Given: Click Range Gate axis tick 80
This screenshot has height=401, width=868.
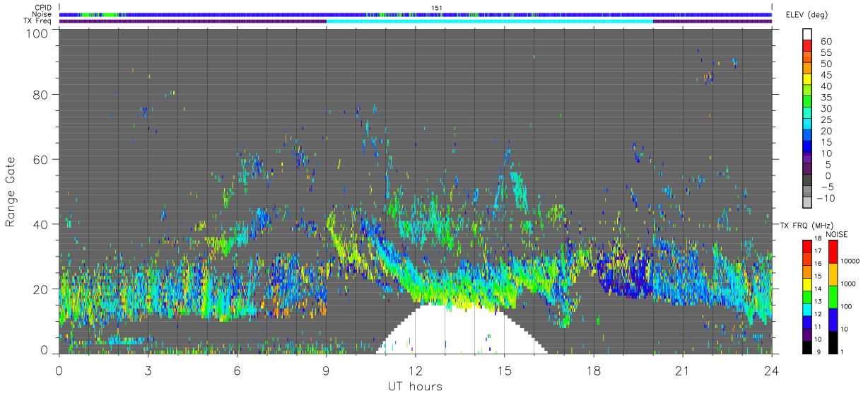Looking at the screenshot, I should (x=41, y=94).
